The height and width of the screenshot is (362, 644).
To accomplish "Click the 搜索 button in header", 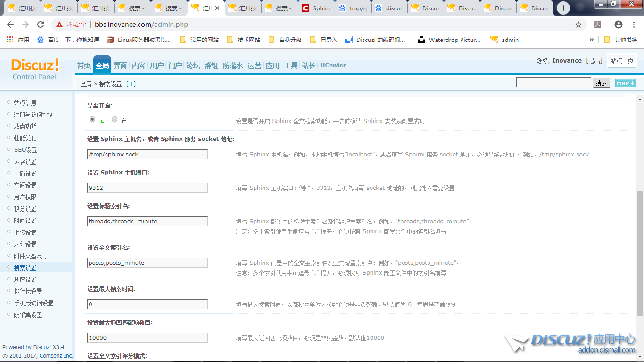I will 601,83.
